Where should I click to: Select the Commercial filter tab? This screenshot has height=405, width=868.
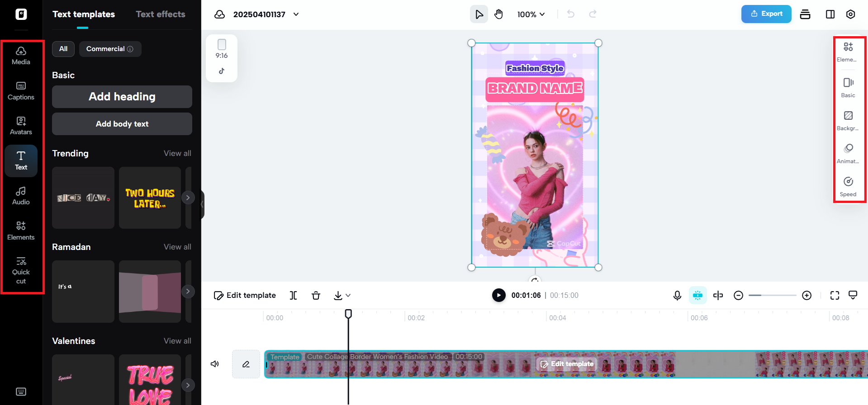click(110, 49)
